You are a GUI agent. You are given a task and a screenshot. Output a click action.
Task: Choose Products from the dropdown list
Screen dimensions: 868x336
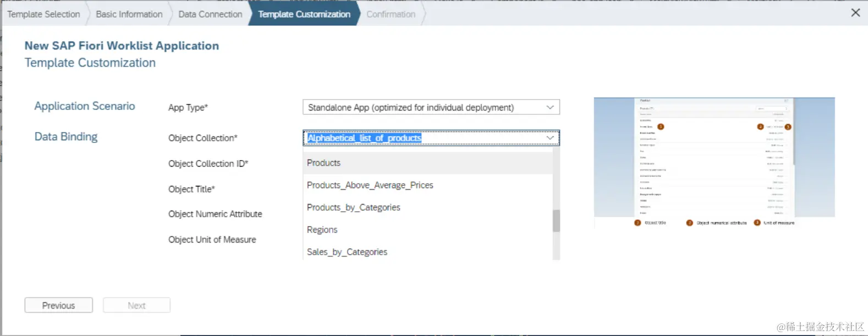(428, 163)
